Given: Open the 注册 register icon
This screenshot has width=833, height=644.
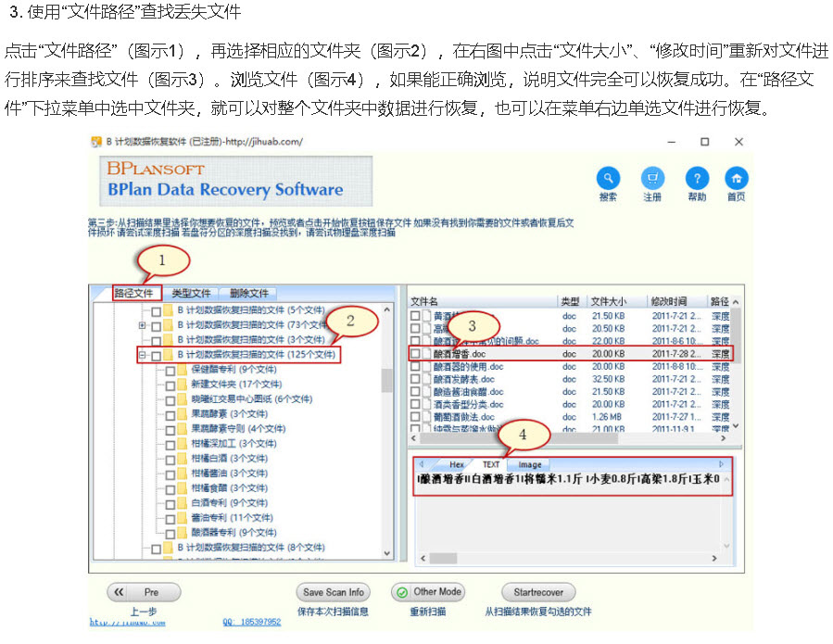Looking at the screenshot, I should [x=652, y=179].
